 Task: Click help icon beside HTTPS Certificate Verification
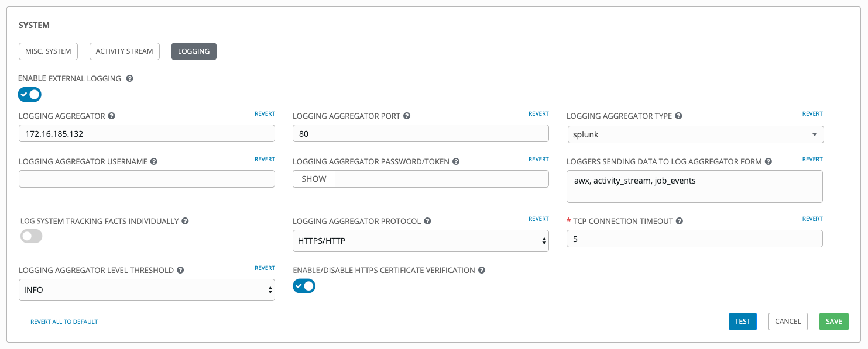tap(482, 270)
